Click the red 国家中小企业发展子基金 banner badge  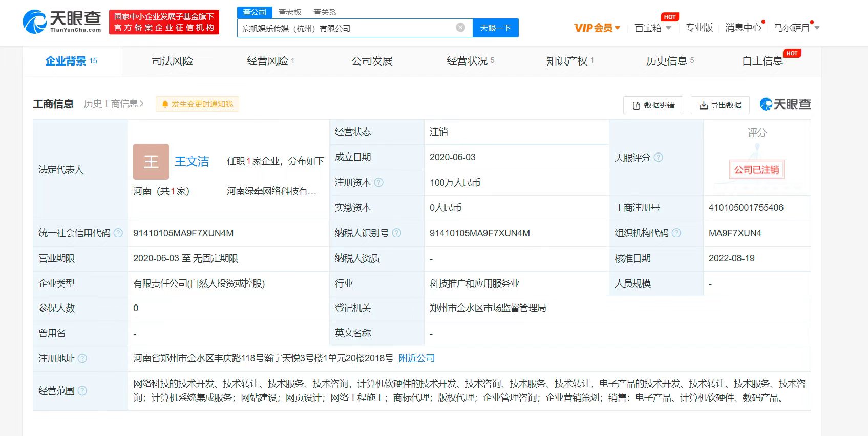pyautogui.click(x=164, y=22)
